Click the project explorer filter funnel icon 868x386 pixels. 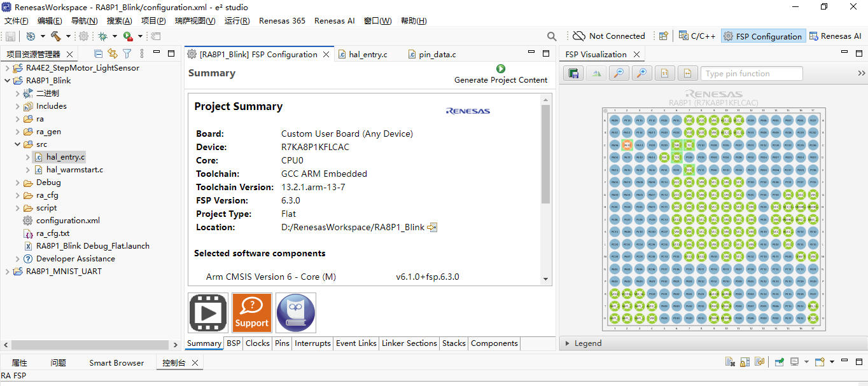pyautogui.click(x=127, y=54)
